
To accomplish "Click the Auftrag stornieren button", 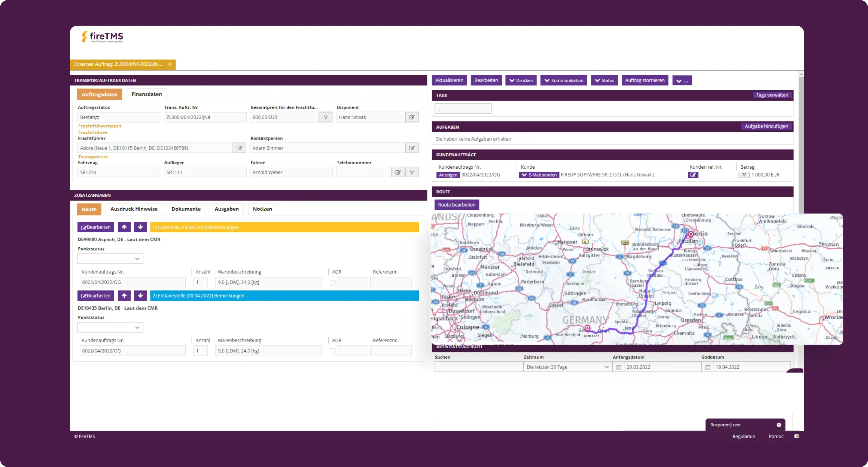I will click(x=645, y=80).
